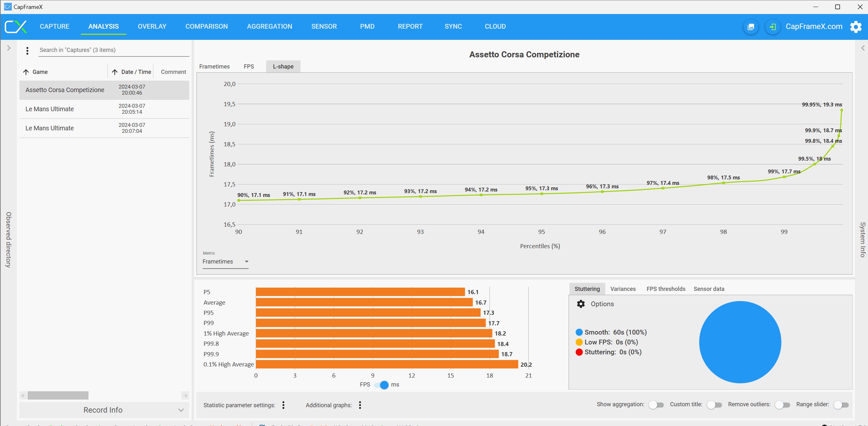Switch to the COMPARISON tab
This screenshot has height=426, width=868.
pos(206,26)
